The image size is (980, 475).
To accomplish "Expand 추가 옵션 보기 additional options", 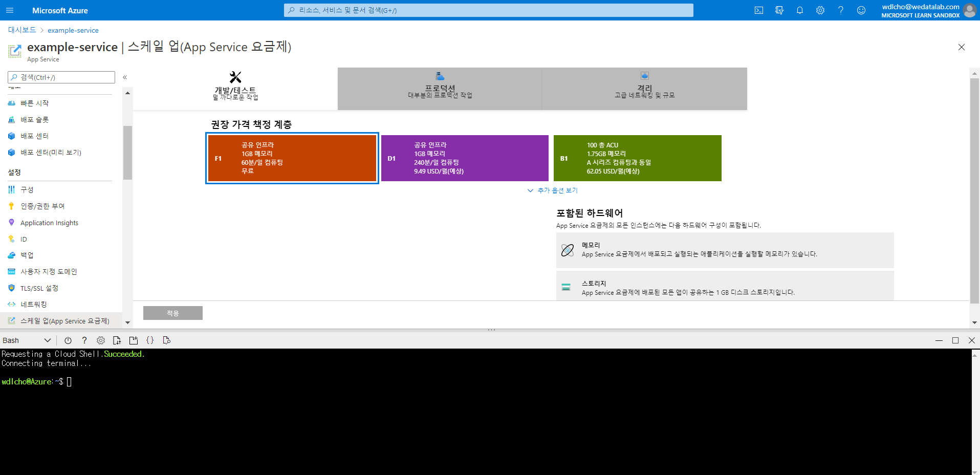I will tap(553, 190).
